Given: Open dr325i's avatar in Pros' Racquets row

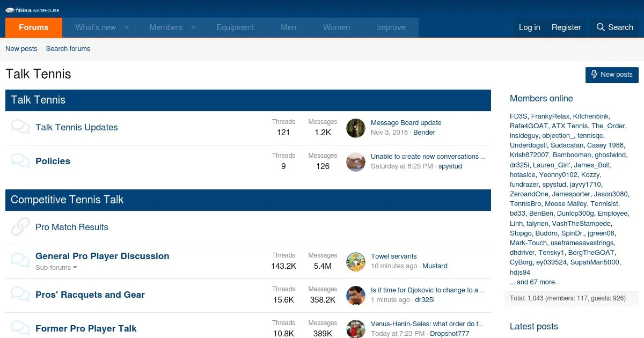Looking at the screenshot, I should (356, 295).
